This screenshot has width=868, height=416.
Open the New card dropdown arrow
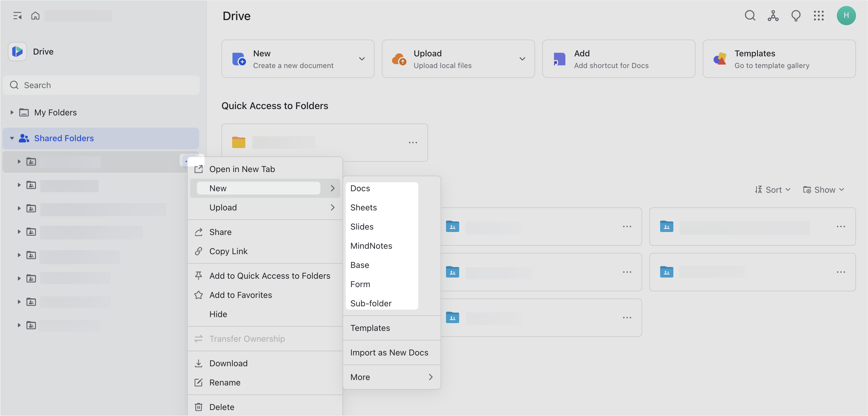tap(362, 59)
